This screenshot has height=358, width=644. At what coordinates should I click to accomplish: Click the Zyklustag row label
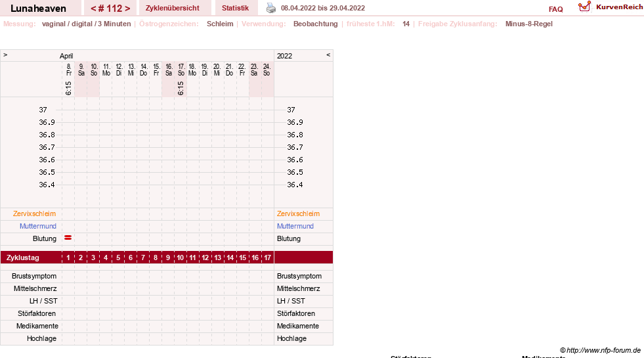point(22,257)
